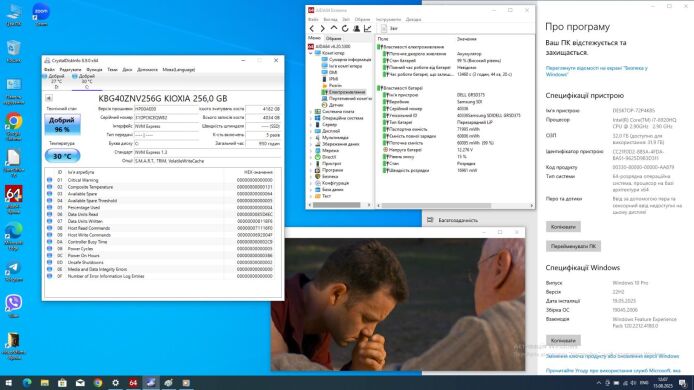
Task: Open the File menu in CrystalDiskInfo
Action: point(49,70)
